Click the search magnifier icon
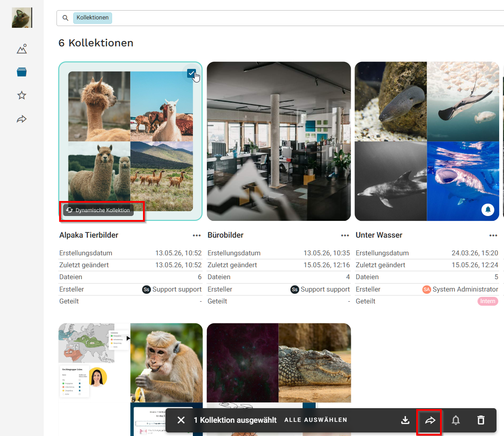Viewport: 504px width, 436px height. point(65,18)
